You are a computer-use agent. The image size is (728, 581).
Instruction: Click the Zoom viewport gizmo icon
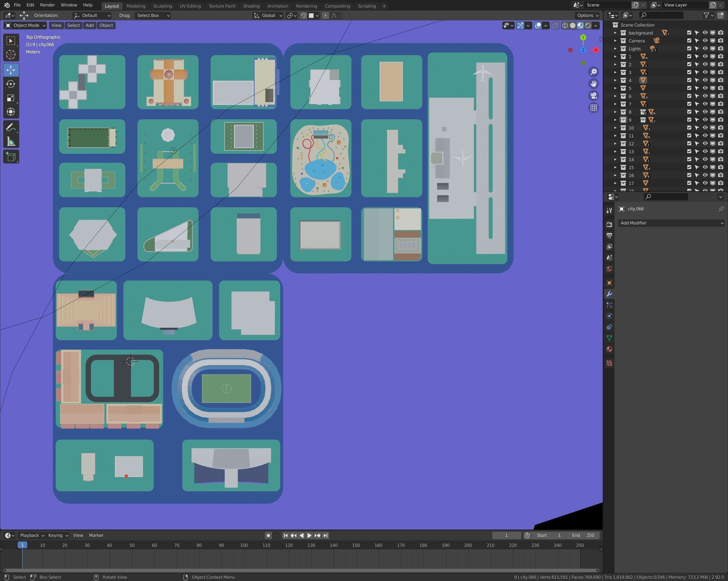coord(593,72)
